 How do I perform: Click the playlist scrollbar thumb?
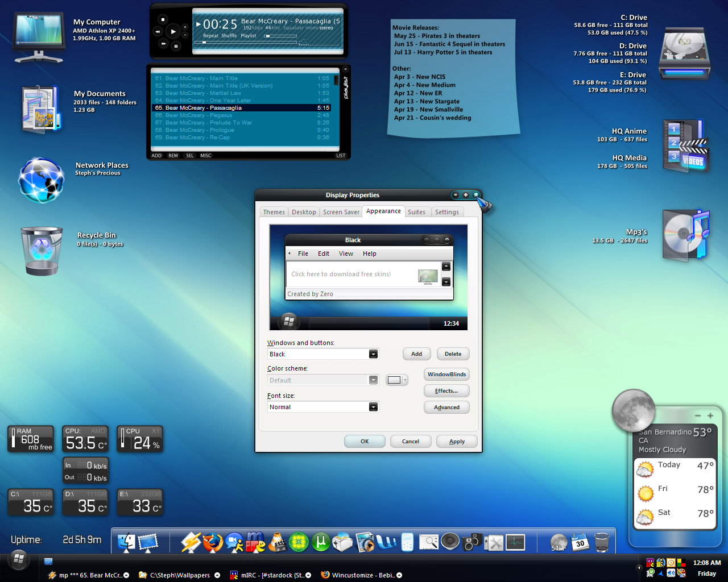(x=336, y=80)
